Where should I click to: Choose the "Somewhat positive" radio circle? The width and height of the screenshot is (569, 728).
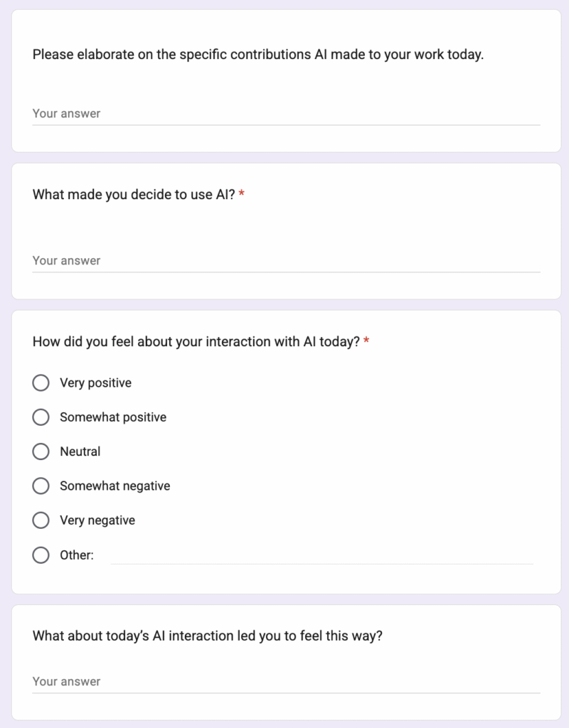tap(41, 417)
